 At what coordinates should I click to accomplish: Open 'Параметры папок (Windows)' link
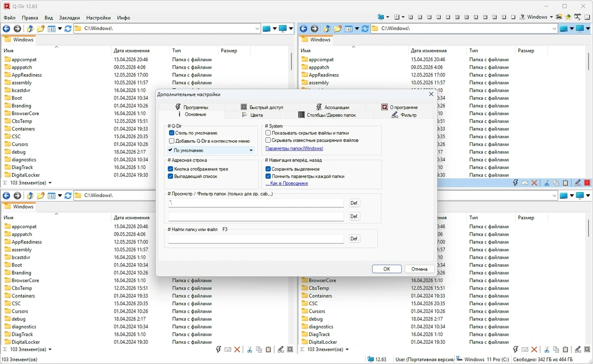click(x=294, y=148)
